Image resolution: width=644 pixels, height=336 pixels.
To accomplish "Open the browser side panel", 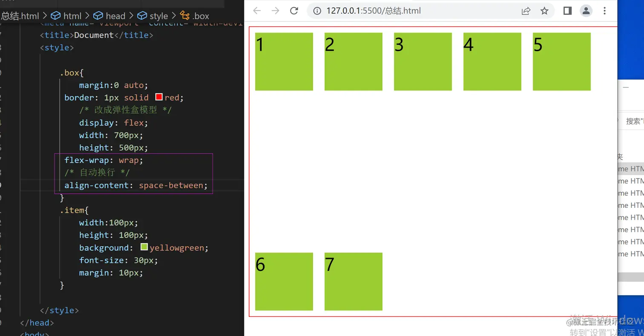I will tap(567, 11).
